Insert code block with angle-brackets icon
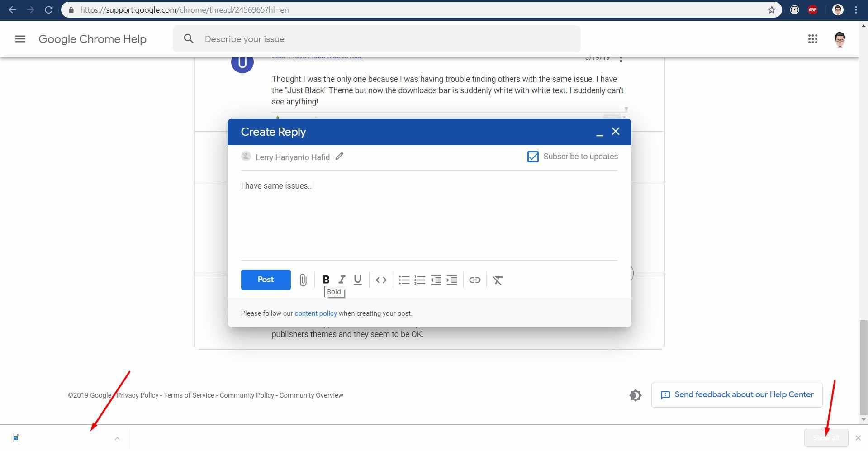The width and height of the screenshot is (868, 451). 381,280
